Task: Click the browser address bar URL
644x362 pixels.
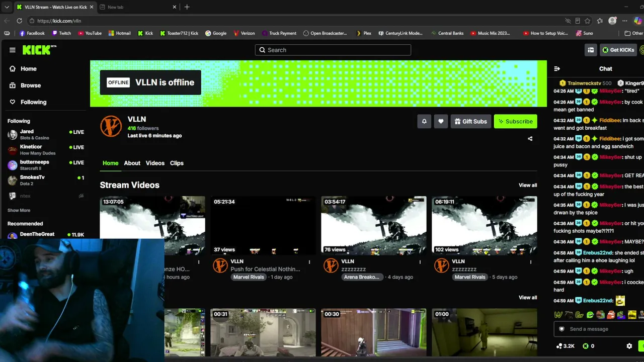Action: (59, 21)
